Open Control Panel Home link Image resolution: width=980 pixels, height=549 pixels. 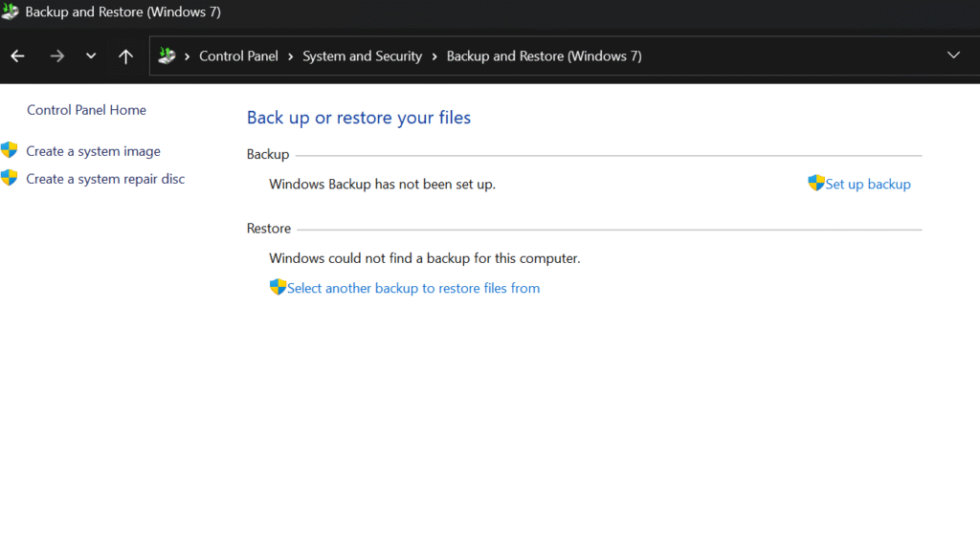86,110
